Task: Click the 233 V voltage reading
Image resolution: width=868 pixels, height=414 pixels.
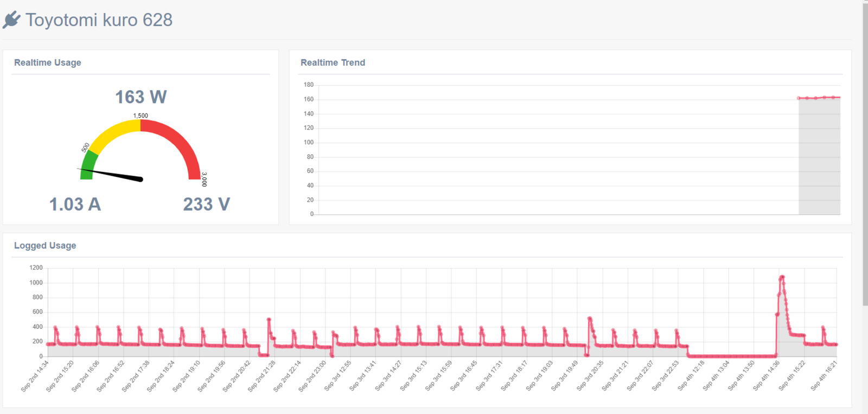Action: (207, 205)
